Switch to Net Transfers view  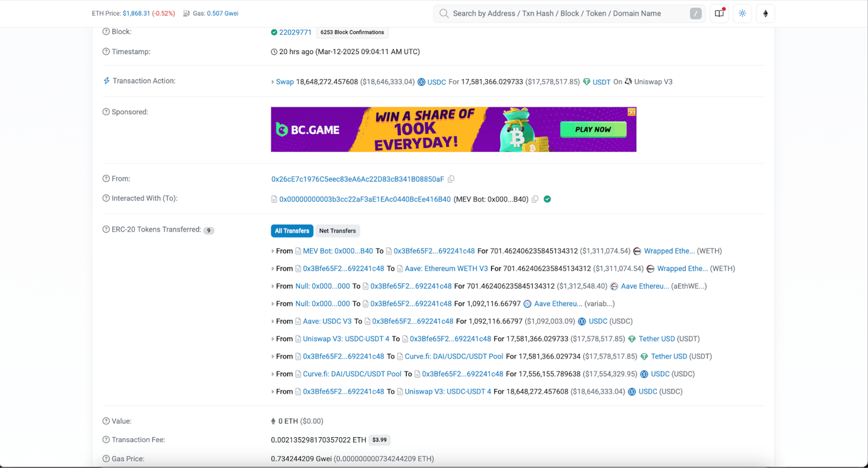point(337,231)
